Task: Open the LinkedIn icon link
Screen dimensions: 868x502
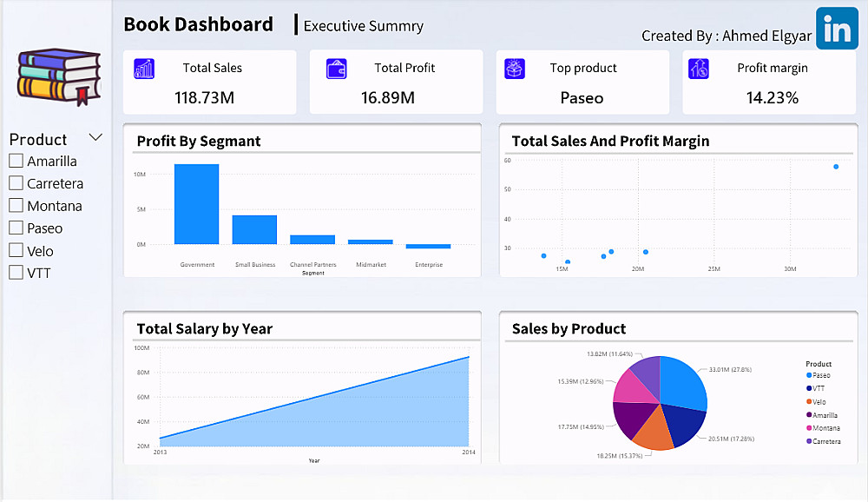Action: coord(837,29)
